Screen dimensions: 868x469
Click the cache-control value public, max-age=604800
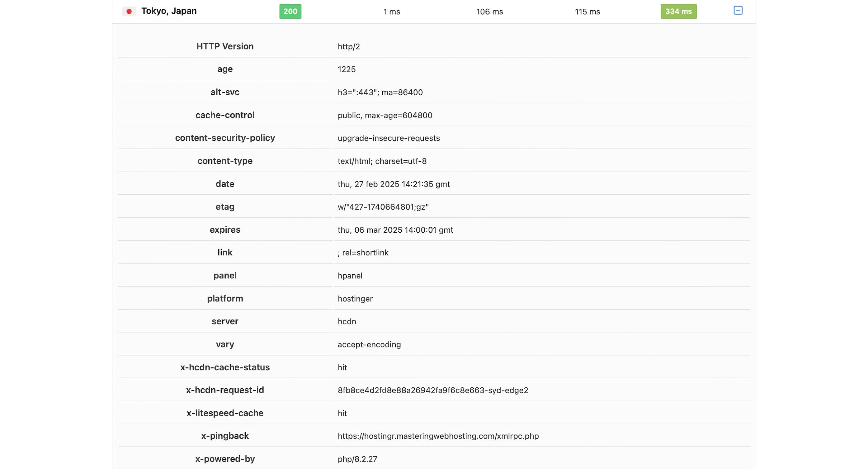point(385,115)
